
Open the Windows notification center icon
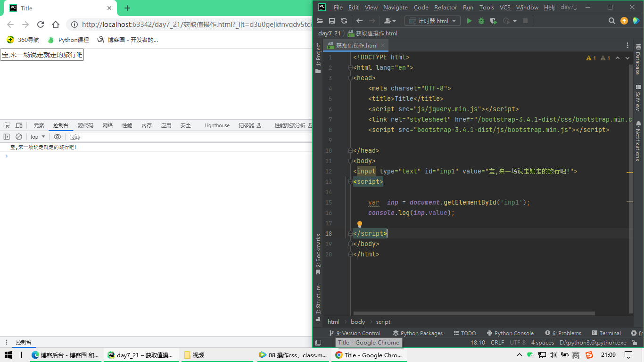(x=628, y=355)
